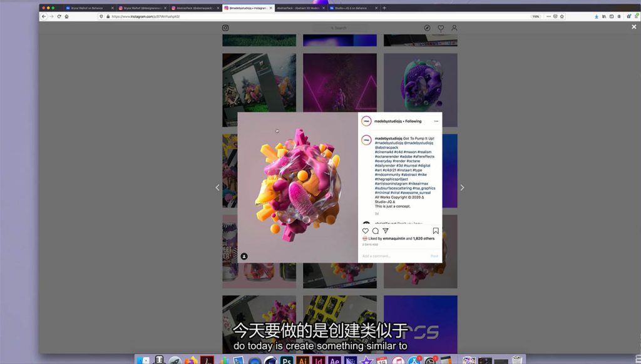This screenshot has height=364, width=641.
Task: Open post options three-dot menu
Action: [436, 121]
